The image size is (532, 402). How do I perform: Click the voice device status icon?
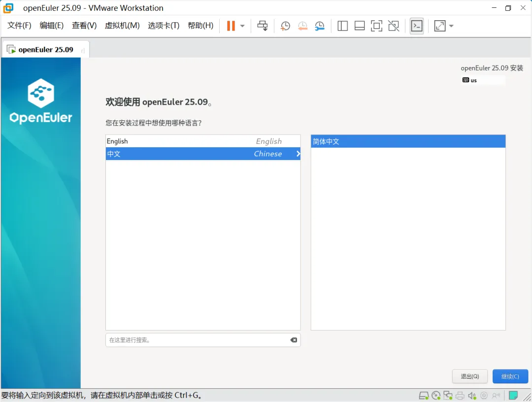[497, 396]
